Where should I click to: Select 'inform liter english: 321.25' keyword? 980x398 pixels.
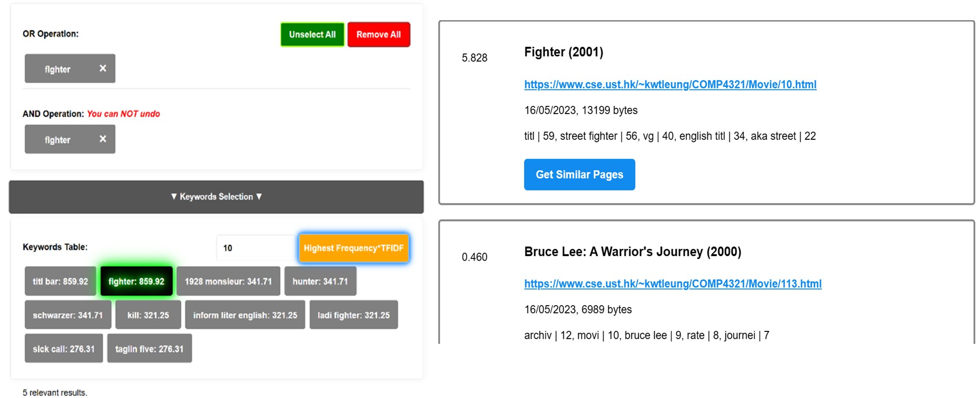click(245, 315)
